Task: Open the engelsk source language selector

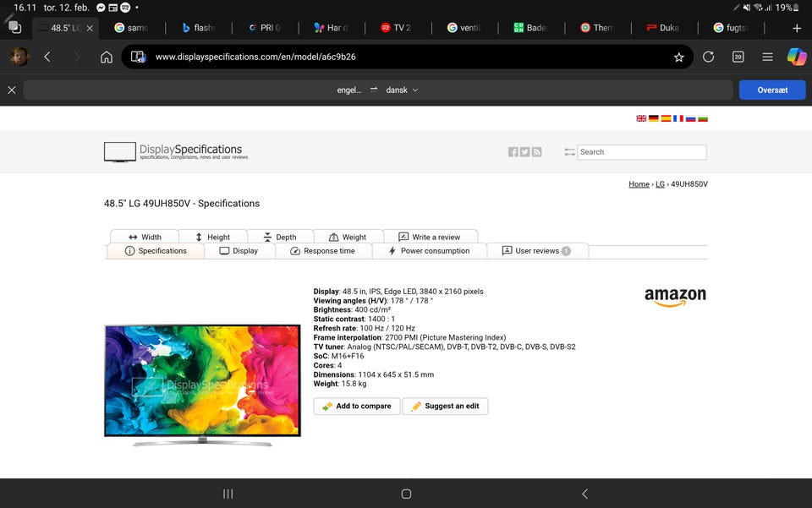Action: coord(348,90)
